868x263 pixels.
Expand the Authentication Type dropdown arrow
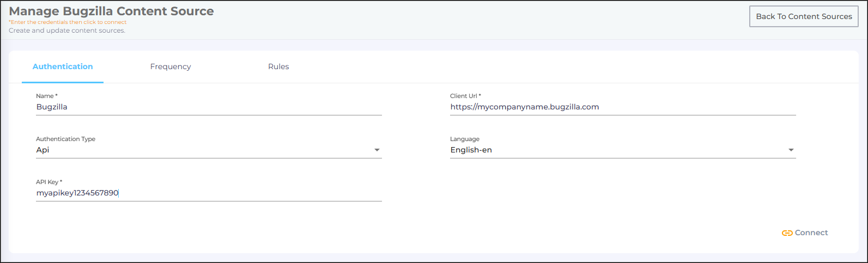tap(377, 150)
